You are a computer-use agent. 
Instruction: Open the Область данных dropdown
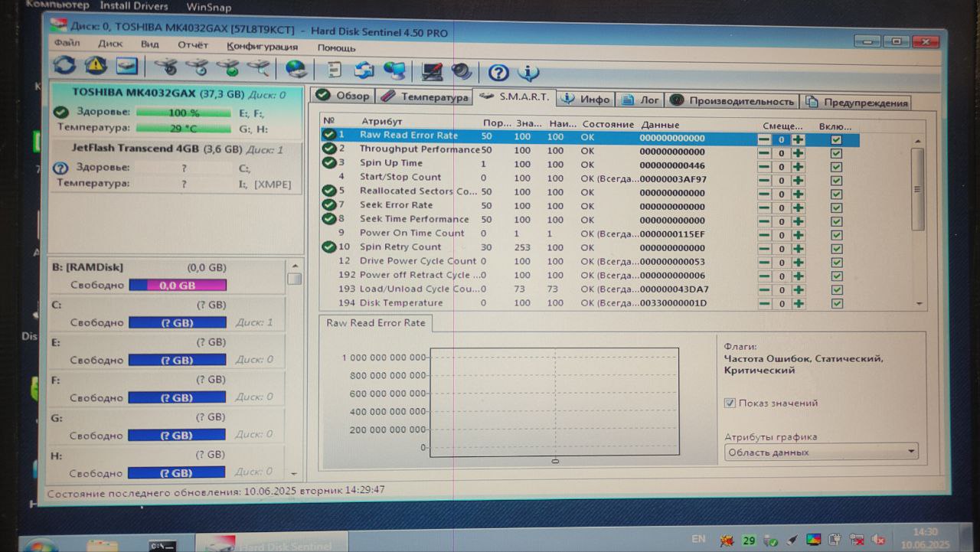pyautogui.click(x=821, y=452)
